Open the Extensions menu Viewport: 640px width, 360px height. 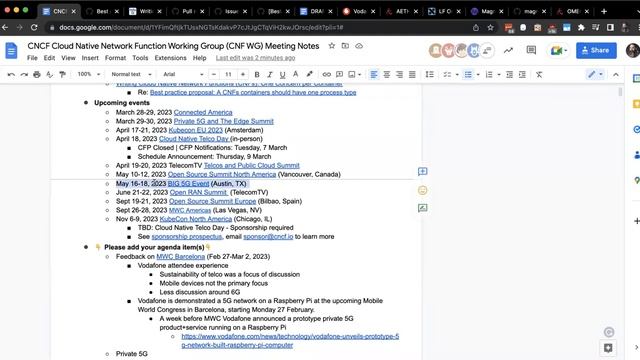[x=170, y=58]
